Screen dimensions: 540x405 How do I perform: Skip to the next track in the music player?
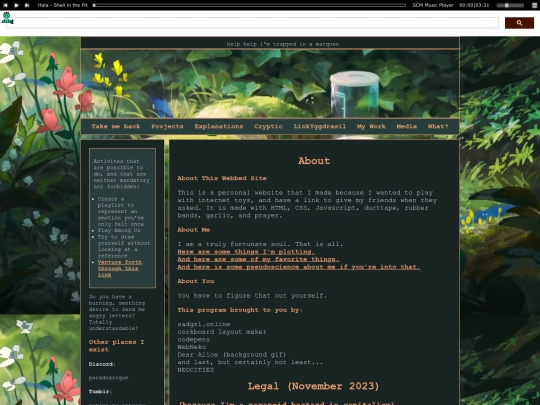27,5
